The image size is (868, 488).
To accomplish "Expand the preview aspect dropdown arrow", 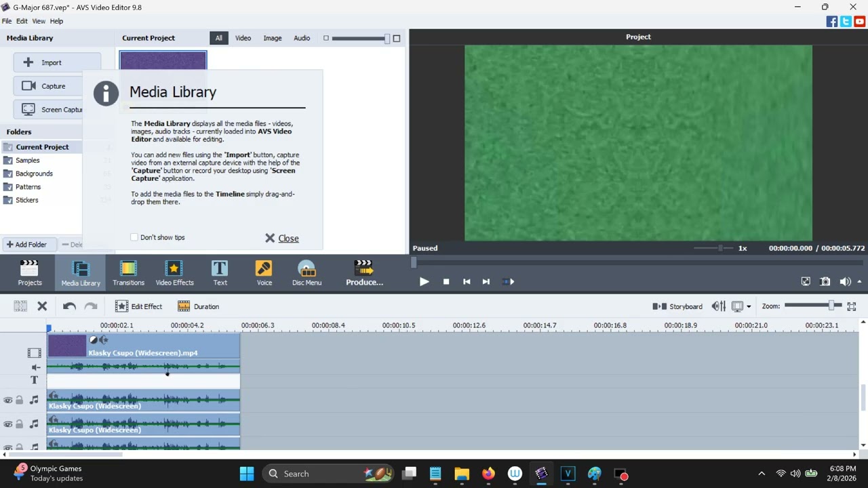I will (x=749, y=306).
